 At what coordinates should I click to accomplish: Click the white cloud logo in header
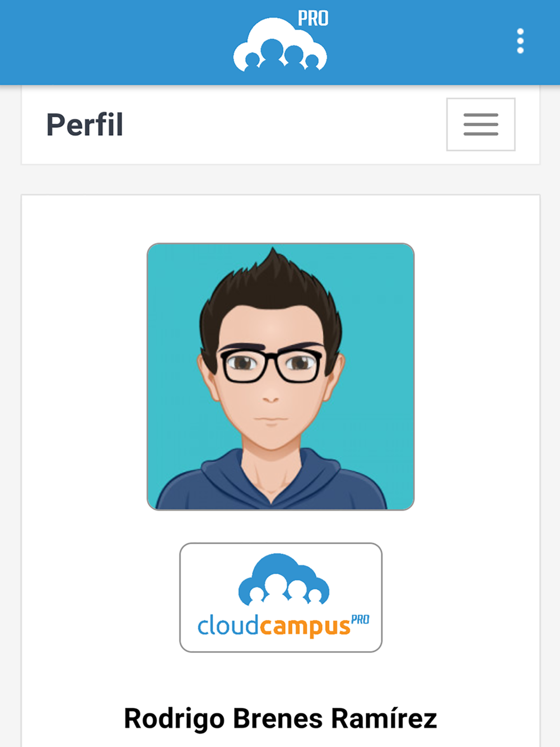tap(280, 45)
